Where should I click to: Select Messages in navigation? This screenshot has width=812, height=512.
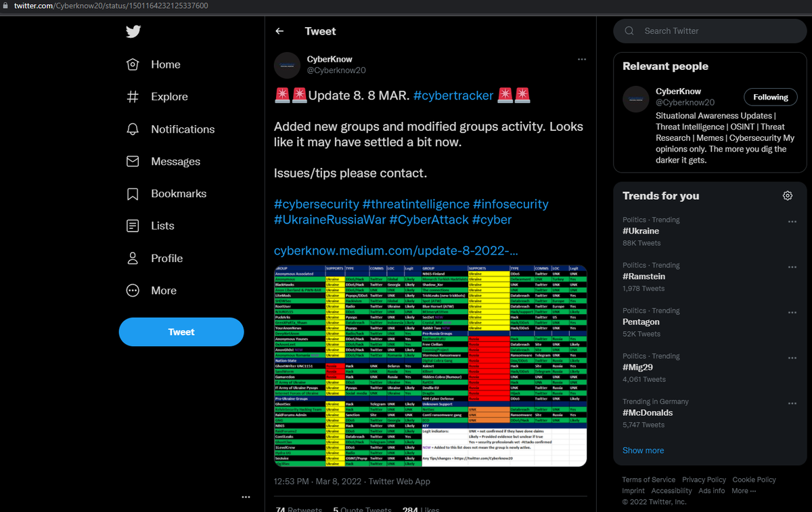(x=175, y=161)
